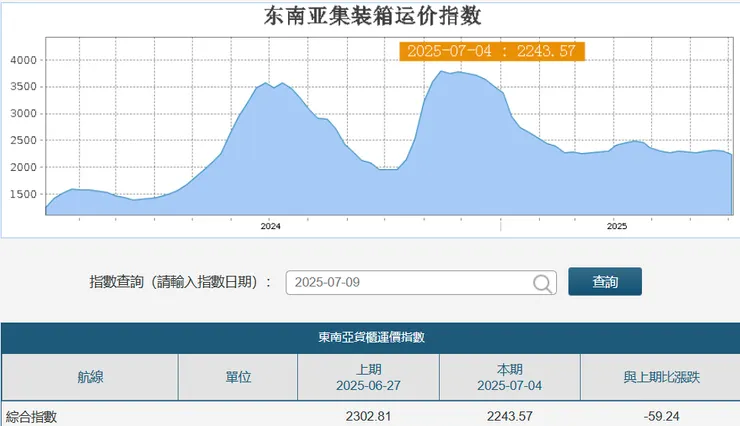Click the 2500 y-axis label
The width and height of the screenshot is (740, 426).
[x=24, y=141]
